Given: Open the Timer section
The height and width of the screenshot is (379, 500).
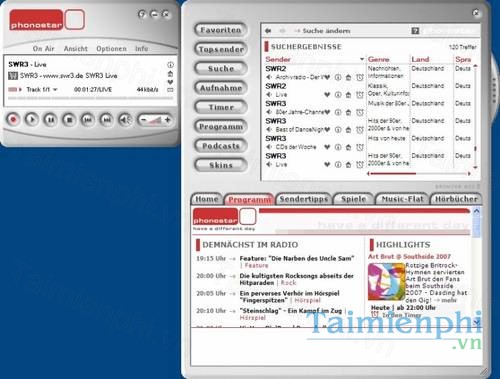Looking at the screenshot, I should pos(221,107).
